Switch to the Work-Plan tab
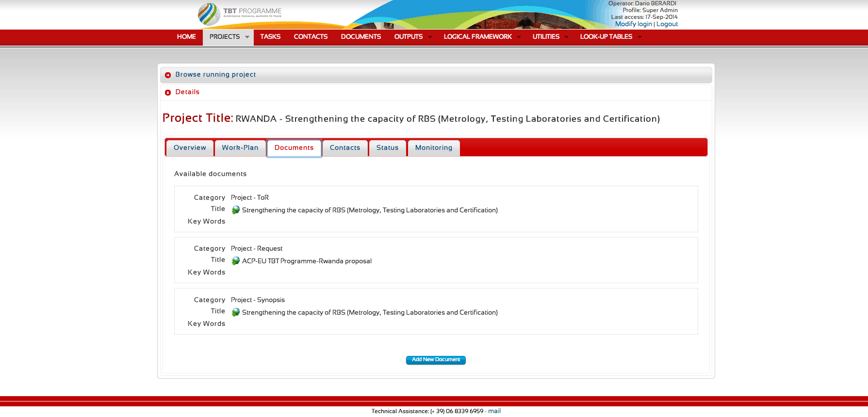 pyautogui.click(x=240, y=148)
